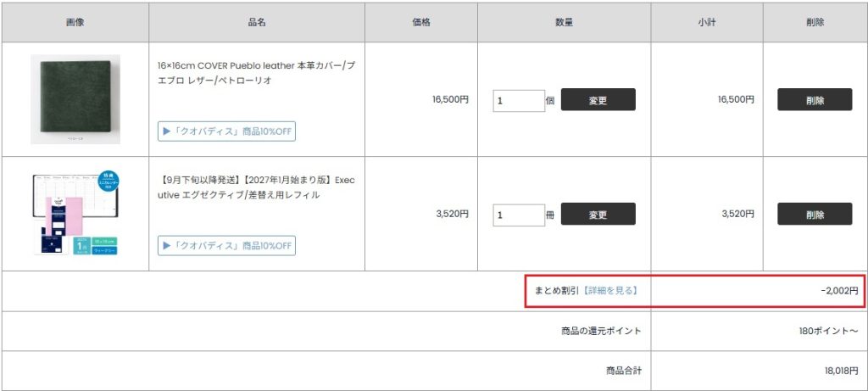Click the 画像 column header
Screen dimensions: 868x391
pyautogui.click(x=75, y=22)
